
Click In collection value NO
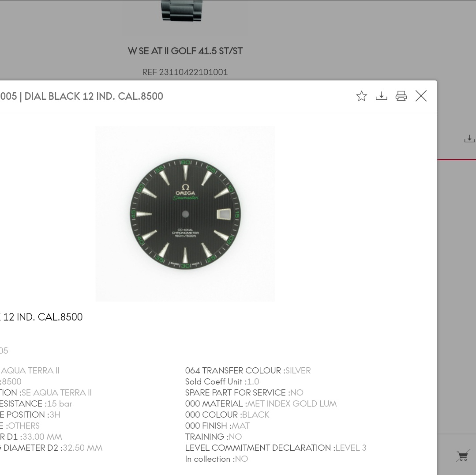[x=242, y=459]
